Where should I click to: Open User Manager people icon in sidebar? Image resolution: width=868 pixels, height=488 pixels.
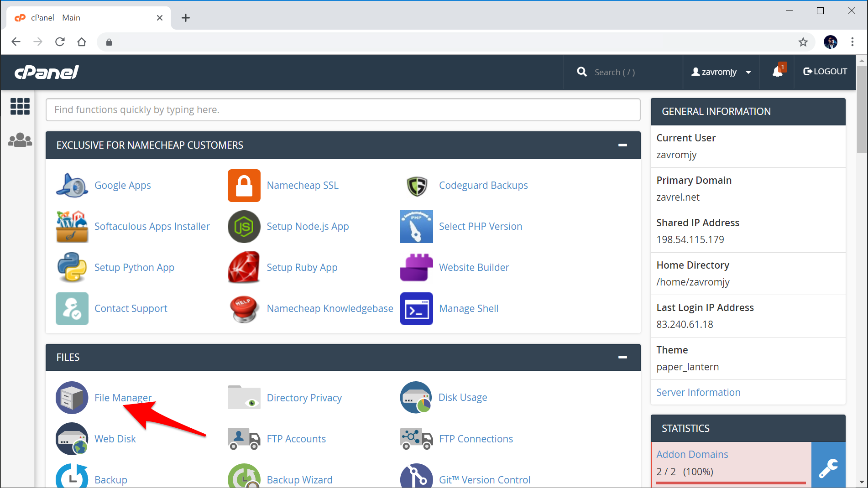20,140
